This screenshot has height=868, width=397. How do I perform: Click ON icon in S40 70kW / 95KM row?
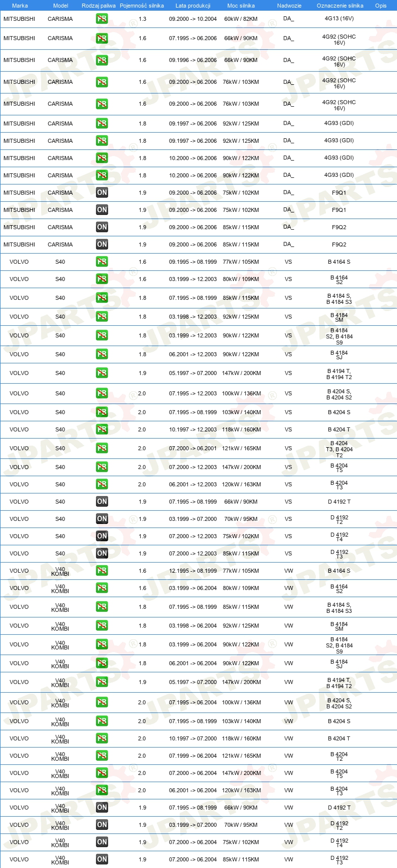tap(102, 519)
